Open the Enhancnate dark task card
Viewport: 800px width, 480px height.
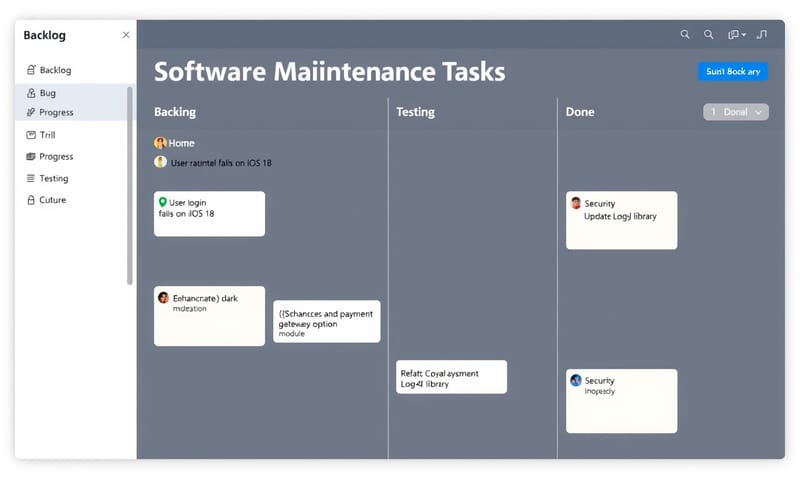pyautogui.click(x=209, y=316)
